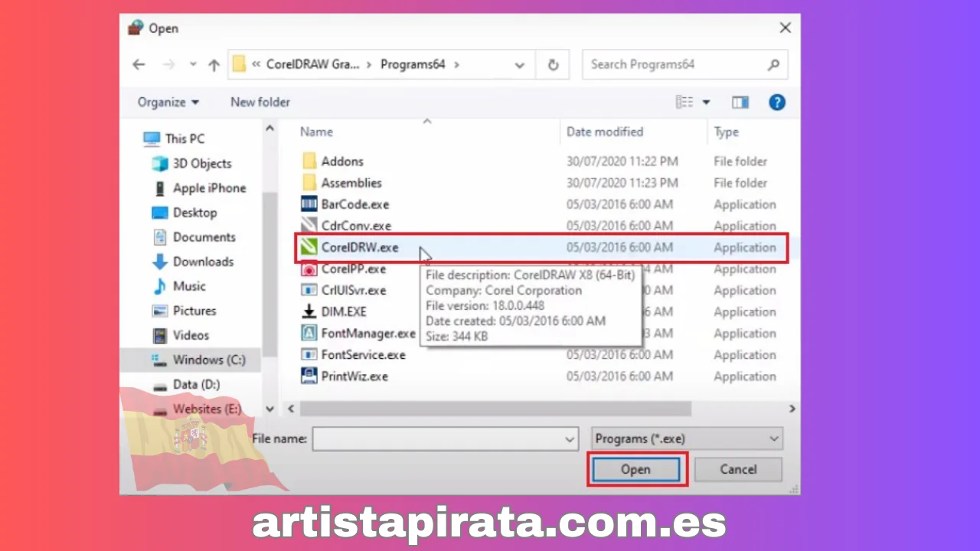Click horizontal scrollbar left arrow
980x551 pixels.
[x=290, y=409]
